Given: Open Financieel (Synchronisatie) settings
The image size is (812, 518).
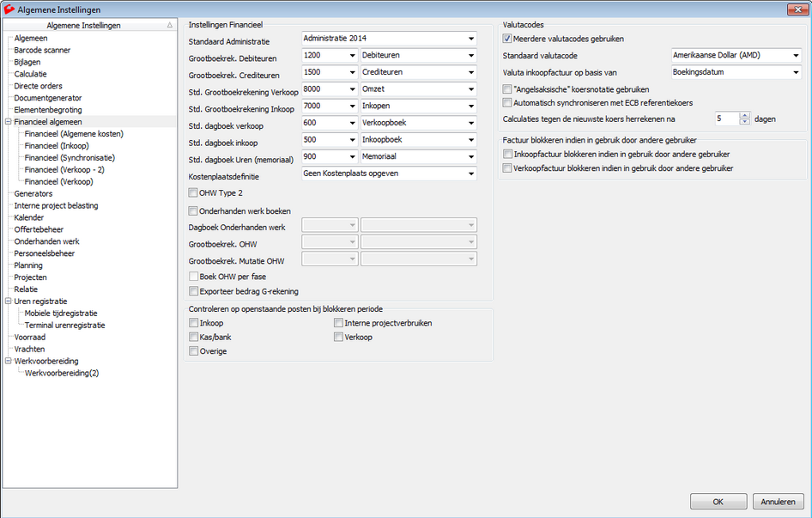Looking at the screenshot, I should click(70, 157).
